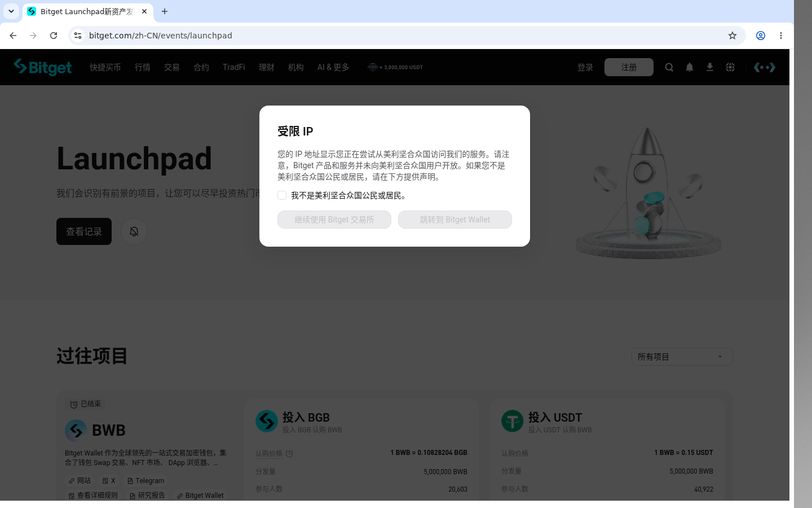Click the USDT token icon in 投入 USDT card
This screenshot has width=812, height=508.
click(x=513, y=421)
